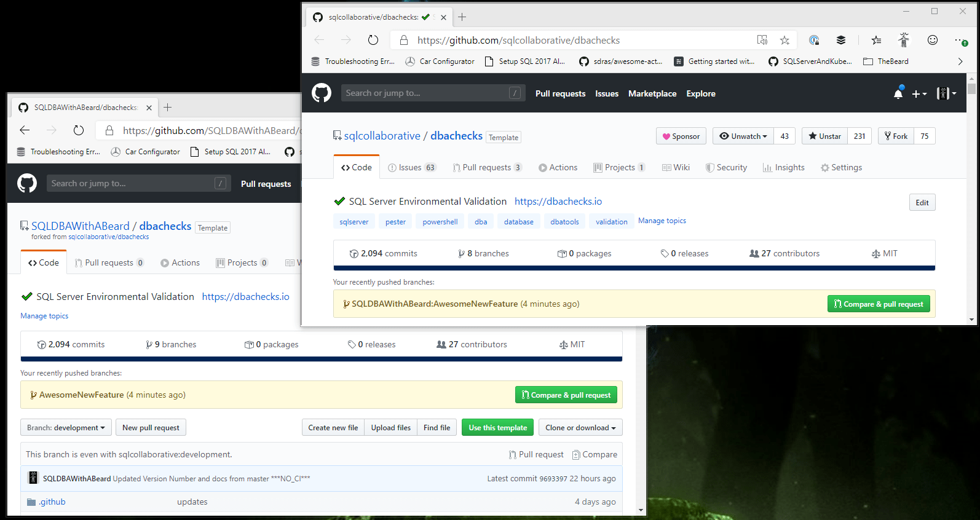Switch to the Issues tab with 63 issues
The width and height of the screenshot is (980, 520).
411,168
